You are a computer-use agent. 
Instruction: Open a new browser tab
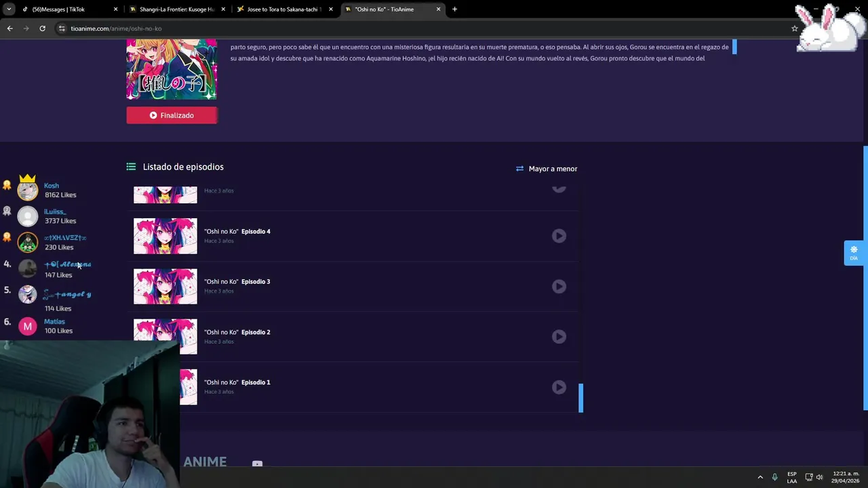pos(454,9)
